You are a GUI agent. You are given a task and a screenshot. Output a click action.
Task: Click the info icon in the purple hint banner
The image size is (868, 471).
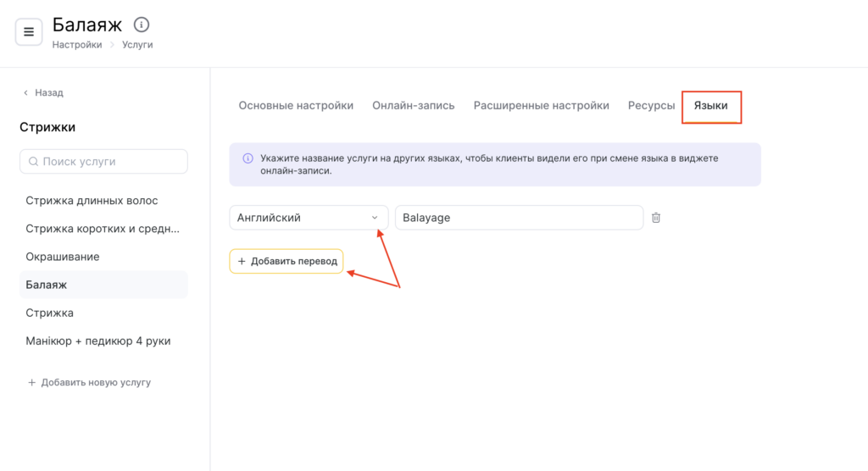tap(248, 158)
